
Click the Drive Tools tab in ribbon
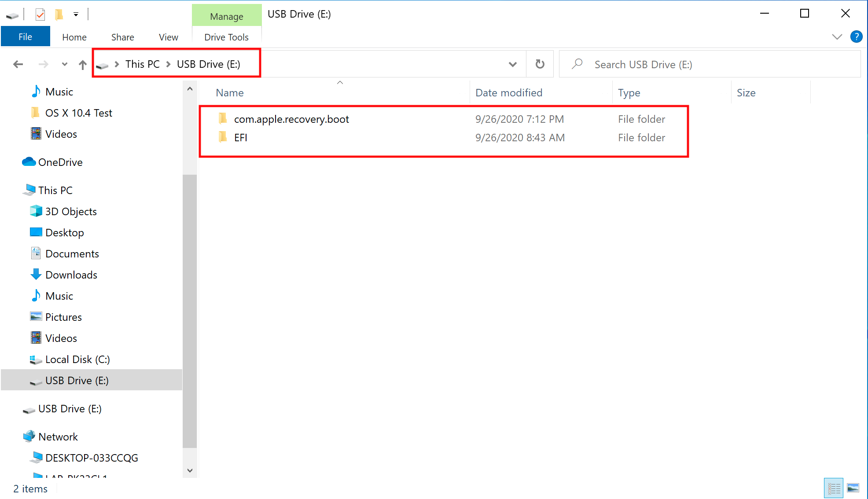(226, 37)
